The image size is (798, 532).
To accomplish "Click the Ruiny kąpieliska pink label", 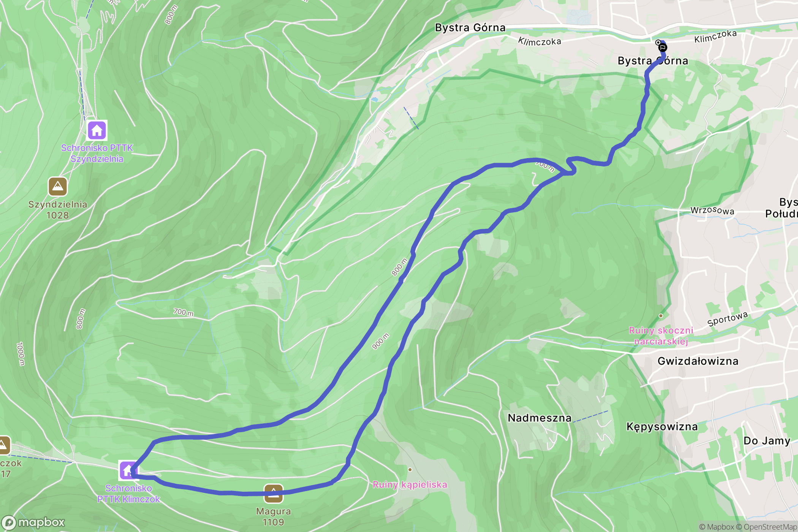I will [410, 484].
